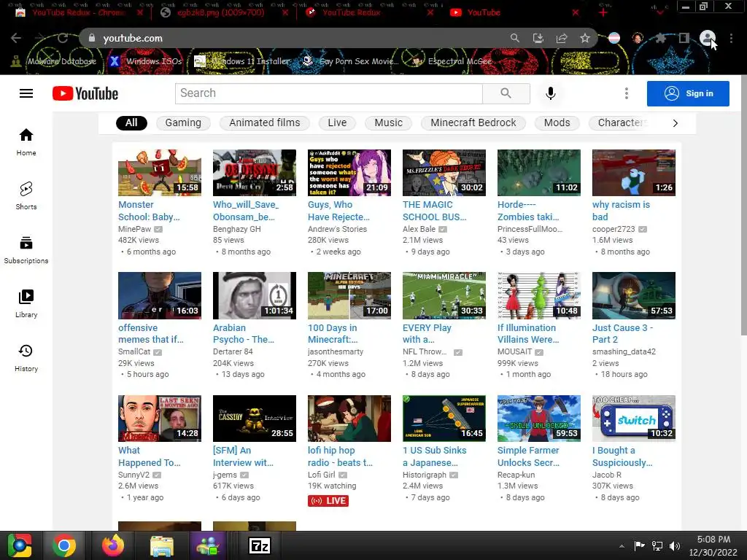Open Firefox from taskbar

click(113, 545)
